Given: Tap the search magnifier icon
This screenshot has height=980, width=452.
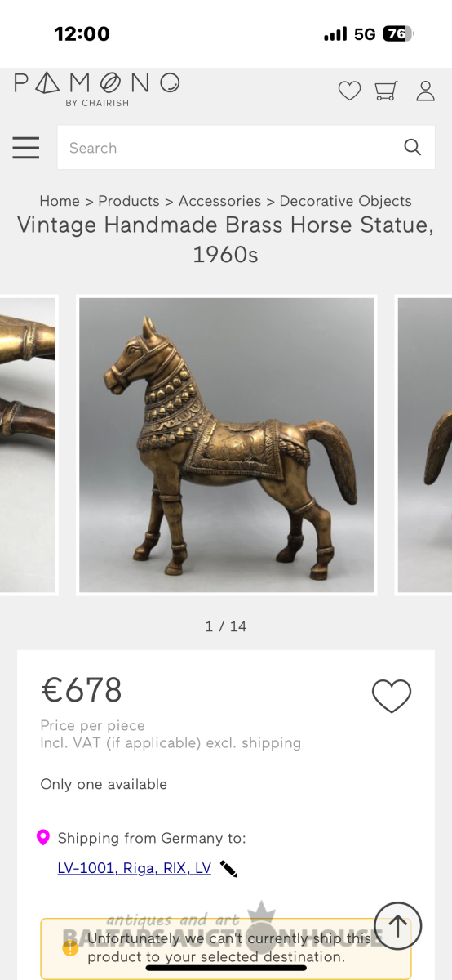Looking at the screenshot, I should (x=413, y=148).
